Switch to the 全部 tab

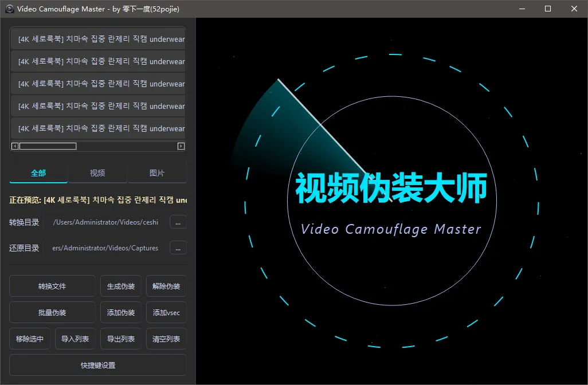37,172
